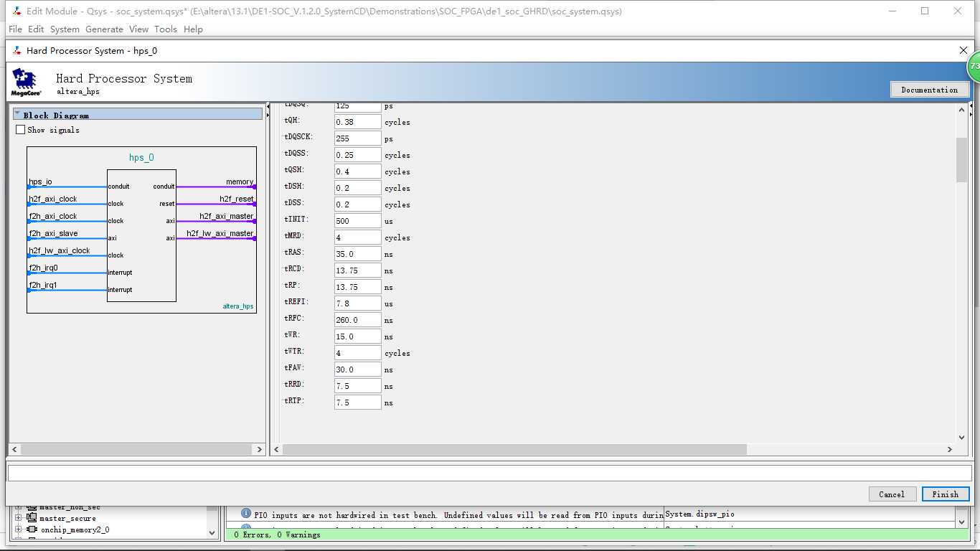Viewport: 980px width, 551px height.
Task: Click the onchip_memory2_0 component icon
Action: coord(32,529)
